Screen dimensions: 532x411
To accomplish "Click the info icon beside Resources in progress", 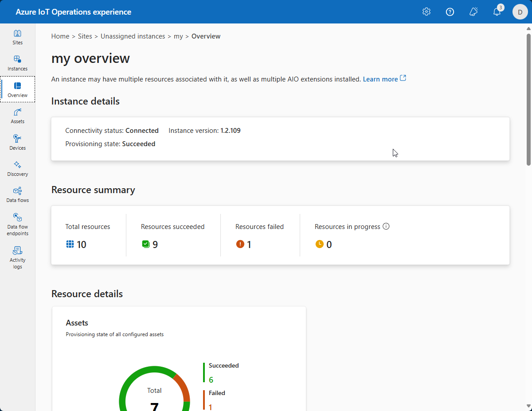I will pyautogui.click(x=386, y=226).
